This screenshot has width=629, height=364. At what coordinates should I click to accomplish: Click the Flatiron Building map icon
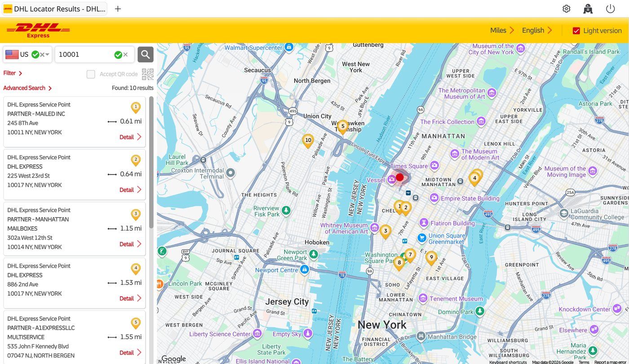coord(424,223)
